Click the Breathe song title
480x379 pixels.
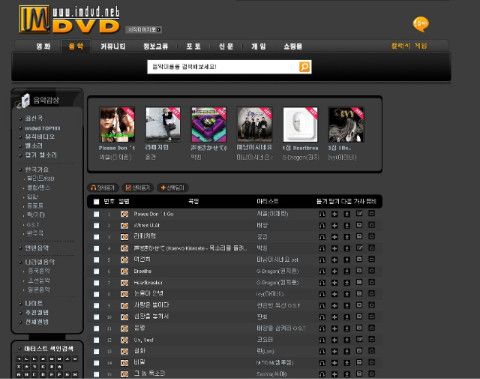point(142,271)
